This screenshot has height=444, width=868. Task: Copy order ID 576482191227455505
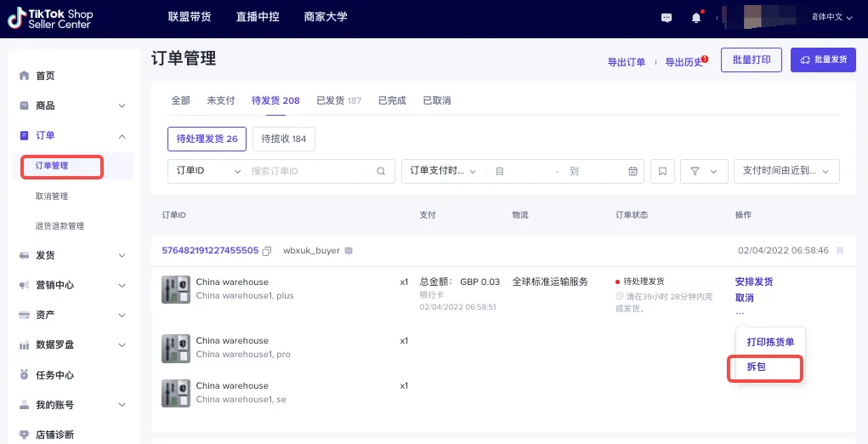click(x=267, y=251)
